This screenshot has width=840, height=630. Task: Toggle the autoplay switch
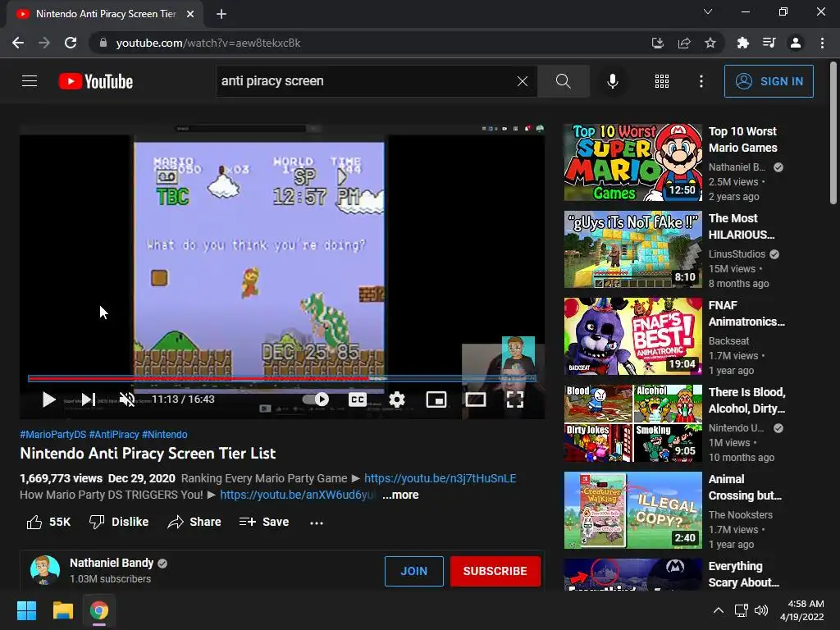(x=316, y=399)
